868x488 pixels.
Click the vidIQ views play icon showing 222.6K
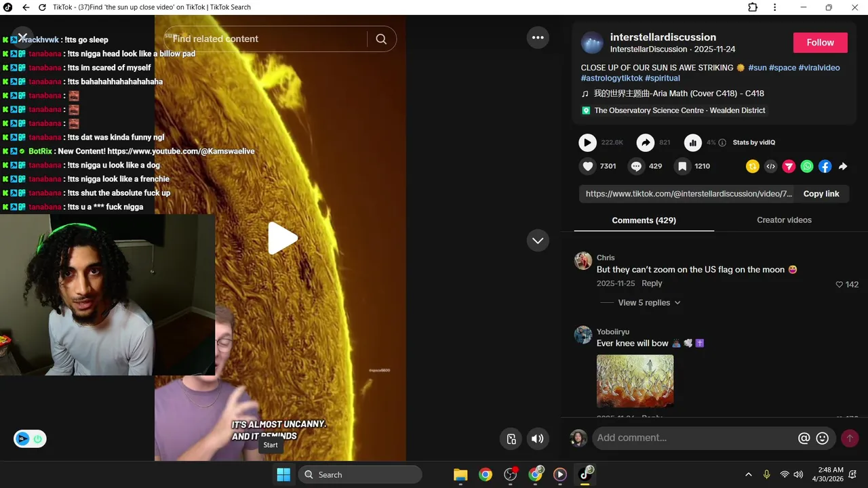tap(587, 142)
